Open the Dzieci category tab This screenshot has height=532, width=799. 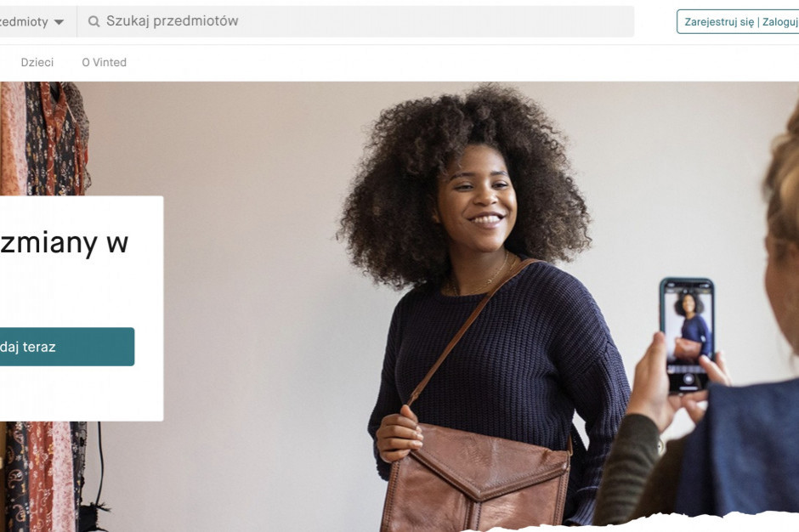[37, 62]
